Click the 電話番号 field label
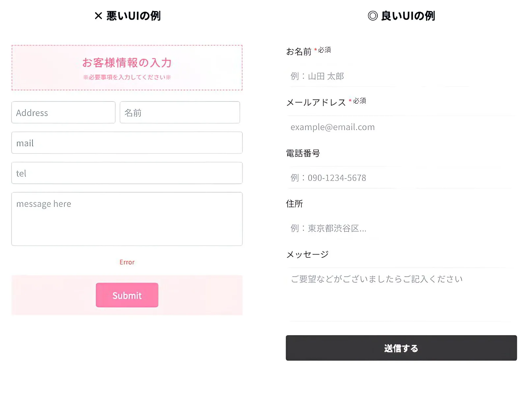The width and height of the screenshot is (532, 395). (303, 153)
